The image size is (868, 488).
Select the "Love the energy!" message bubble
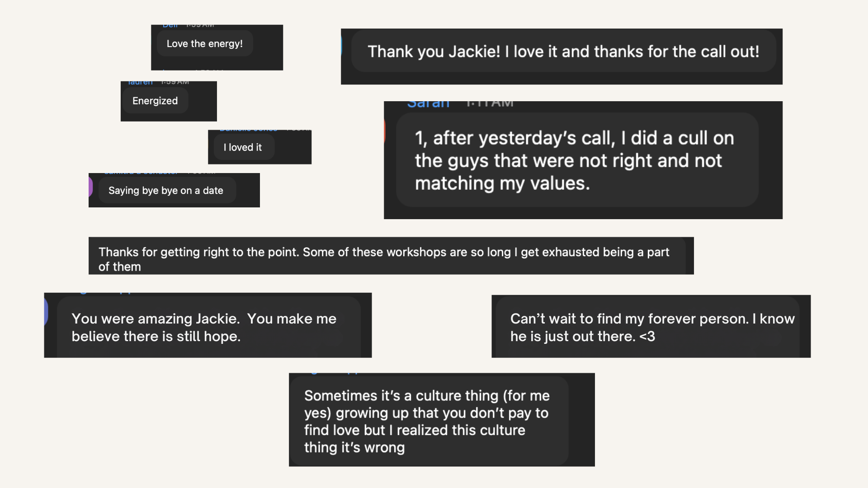click(x=204, y=44)
